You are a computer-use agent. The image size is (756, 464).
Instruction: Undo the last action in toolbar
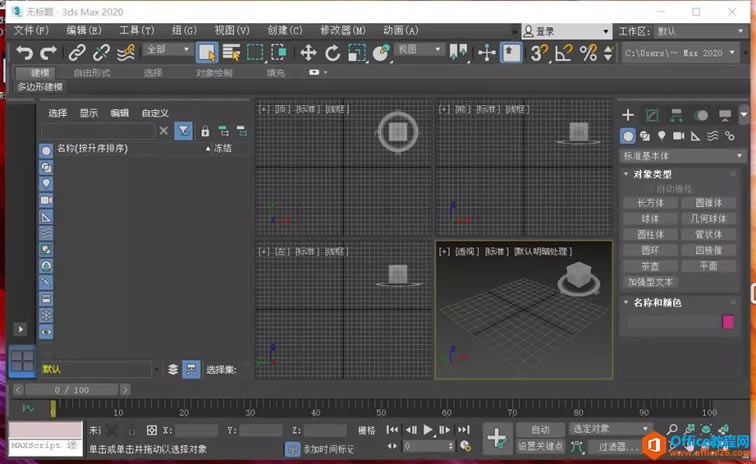(x=24, y=52)
